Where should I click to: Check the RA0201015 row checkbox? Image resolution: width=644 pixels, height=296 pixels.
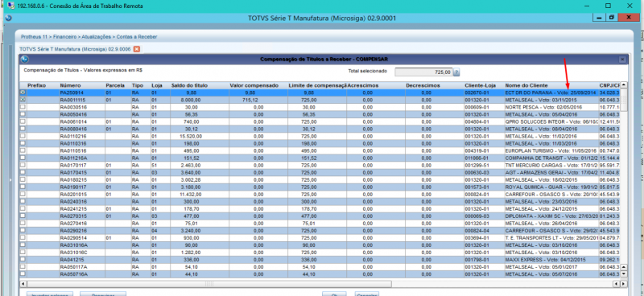(23, 194)
